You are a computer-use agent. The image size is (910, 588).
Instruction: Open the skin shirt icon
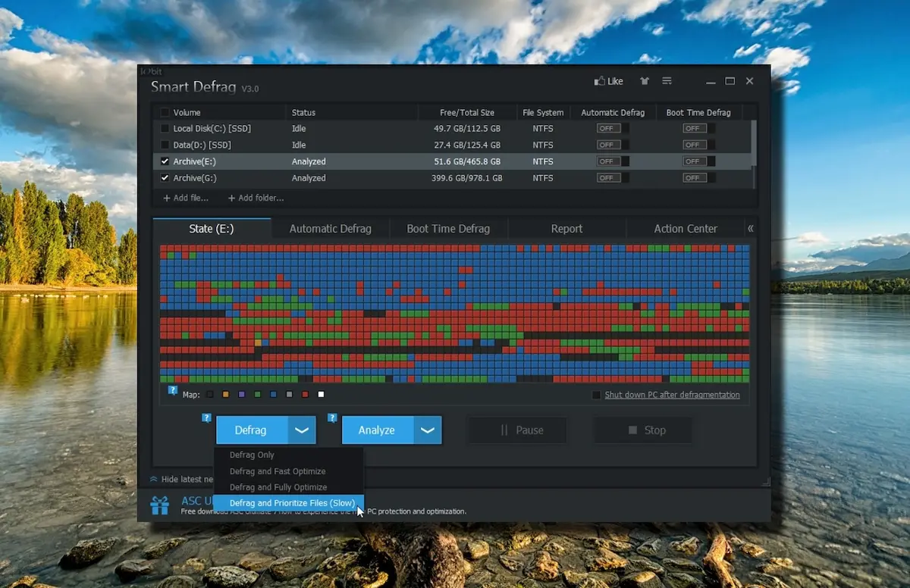[x=645, y=81]
